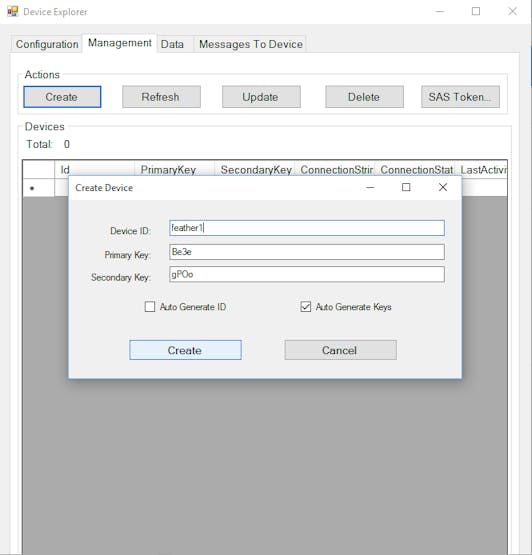Open the Configuration tab
This screenshot has width=532, height=555.
click(x=47, y=44)
